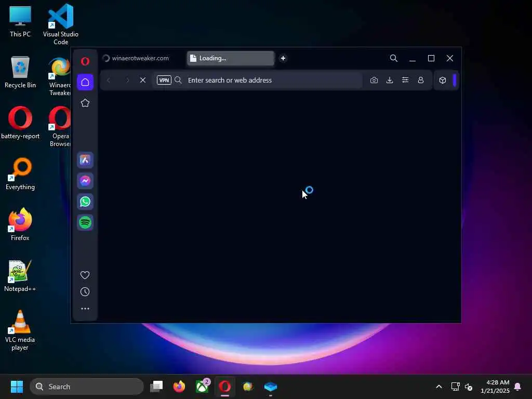Screen dimensions: 532x399
Task: Open Windows Start menu
Action: coord(17,387)
